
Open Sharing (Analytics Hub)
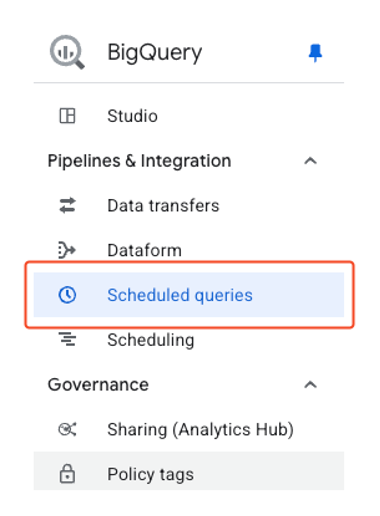pyautogui.click(x=189, y=429)
